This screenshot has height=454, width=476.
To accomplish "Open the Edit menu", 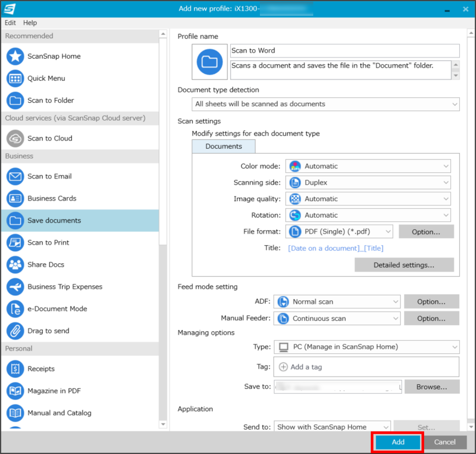I will point(10,23).
